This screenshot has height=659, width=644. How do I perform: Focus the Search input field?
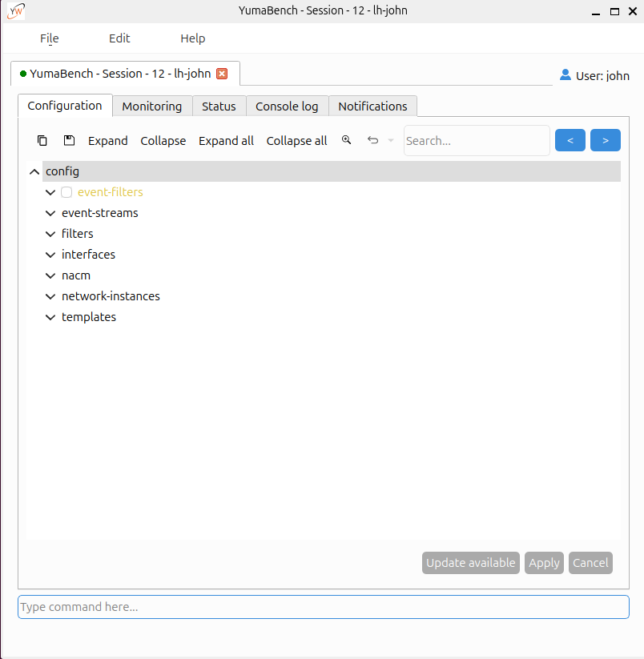click(477, 141)
